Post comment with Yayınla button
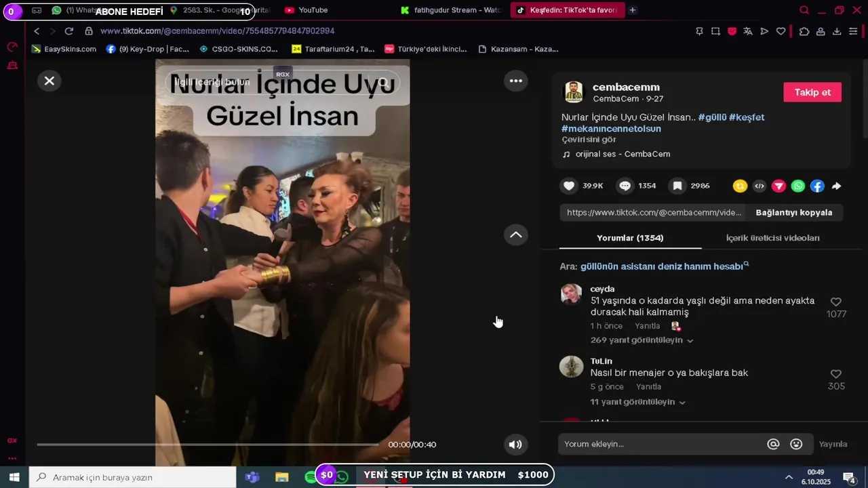 point(833,444)
